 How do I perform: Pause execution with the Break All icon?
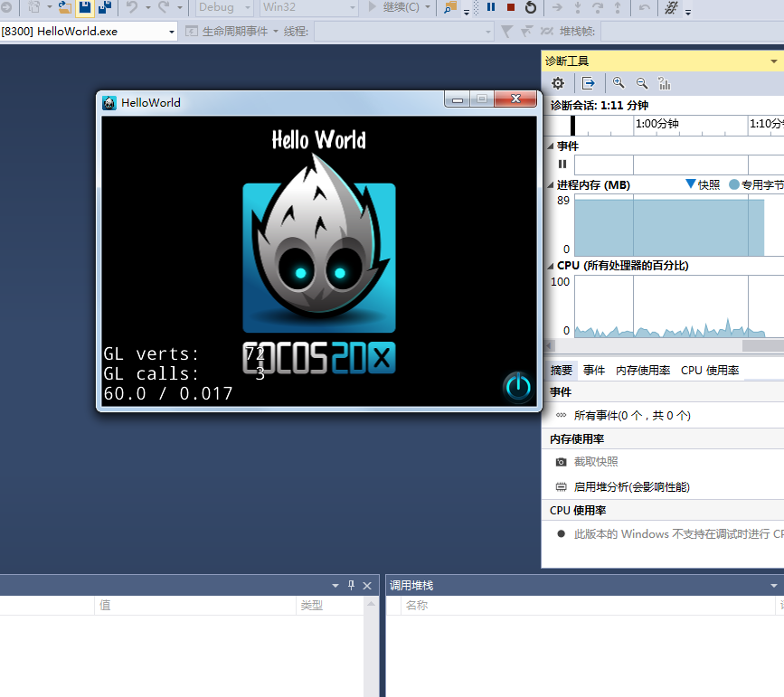(x=491, y=8)
